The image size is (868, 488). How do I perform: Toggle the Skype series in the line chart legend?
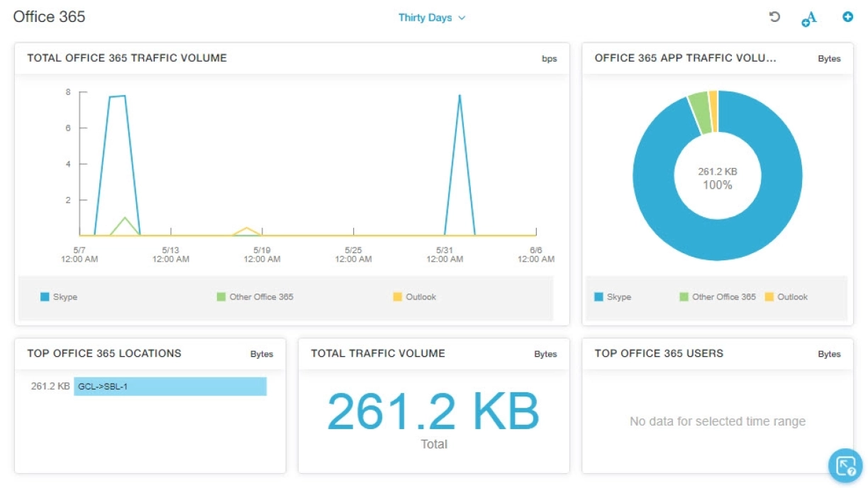pos(60,296)
